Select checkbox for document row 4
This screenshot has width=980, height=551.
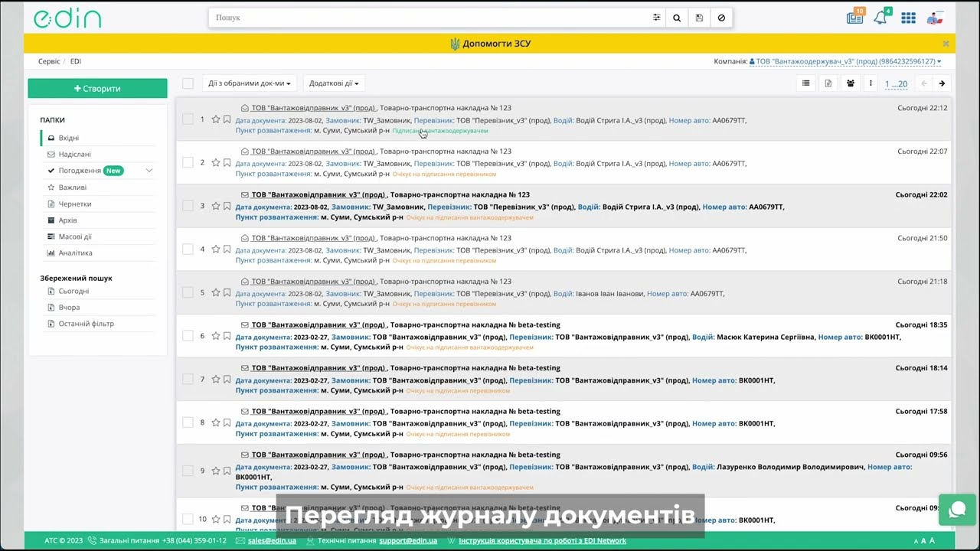[x=188, y=249]
